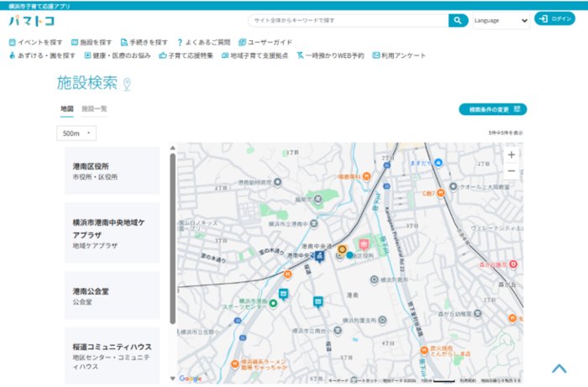Click the Google logo on the map
The height and width of the screenshot is (387, 588).
click(x=190, y=379)
